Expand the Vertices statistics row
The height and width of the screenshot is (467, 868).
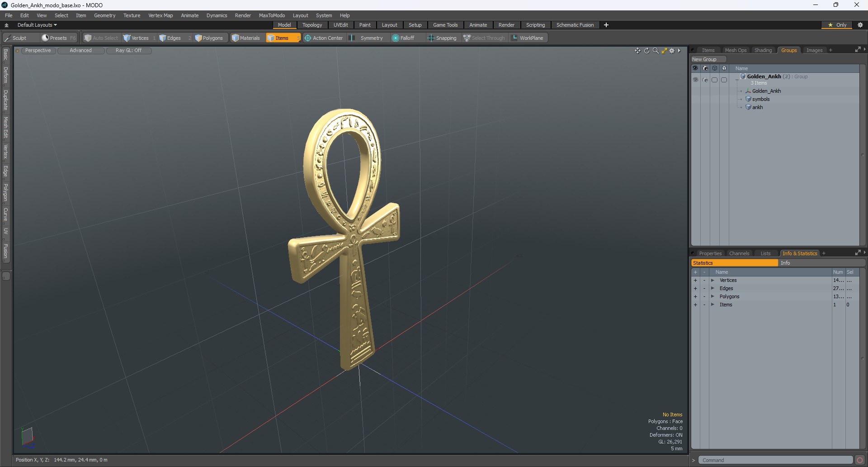tap(712, 281)
